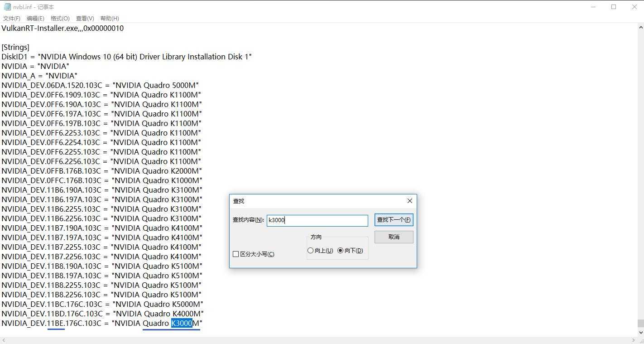
Task: Focus the 查找内容 input field
Action: pos(317,220)
